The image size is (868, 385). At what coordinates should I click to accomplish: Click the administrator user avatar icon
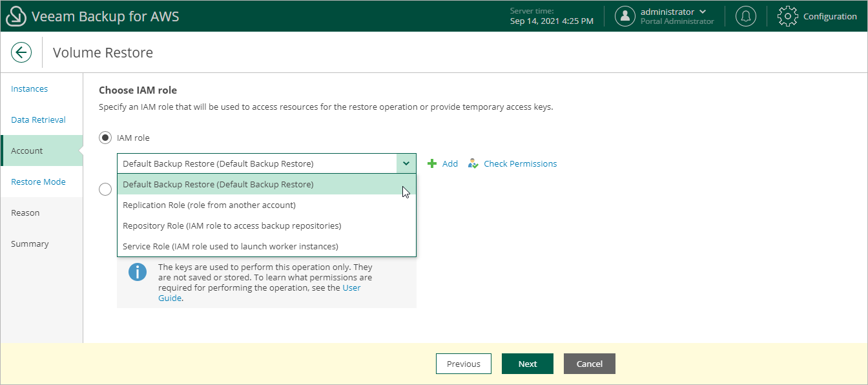point(625,17)
